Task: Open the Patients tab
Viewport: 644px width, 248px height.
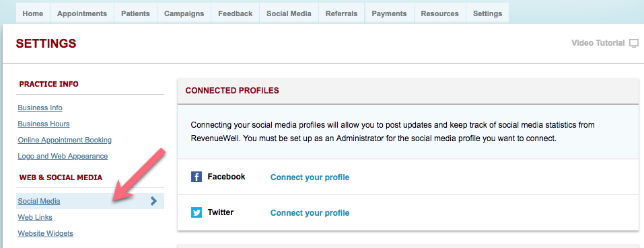Action: 135,13
